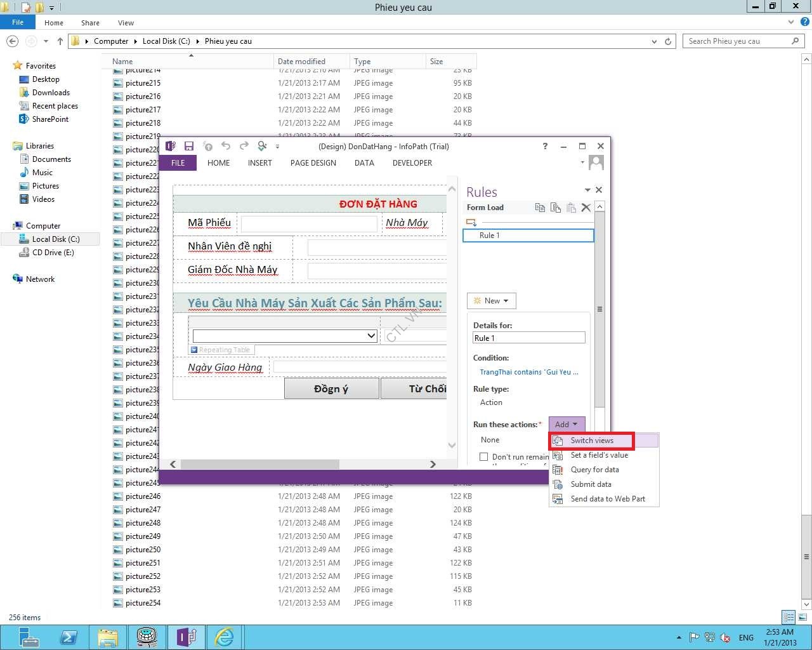
Task: Open the PAGE DESIGN ribbon tab
Action: pyautogui.click(x=313, y=163)
